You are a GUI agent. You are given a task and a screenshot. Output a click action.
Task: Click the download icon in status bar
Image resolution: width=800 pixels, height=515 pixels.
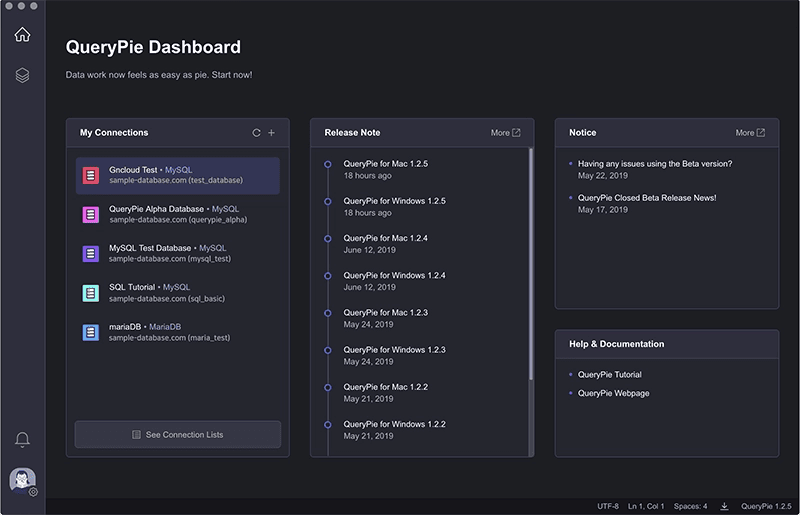tap(724, 506)
